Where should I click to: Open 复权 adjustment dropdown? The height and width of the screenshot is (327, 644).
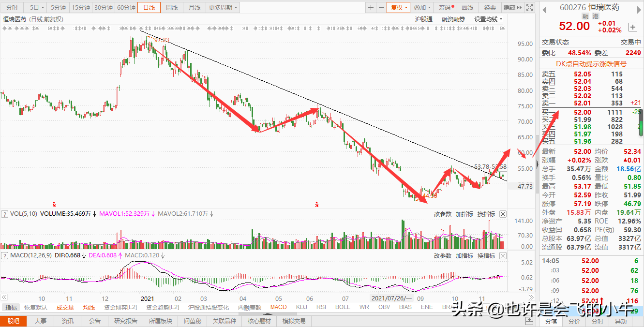tap(399, 8)
